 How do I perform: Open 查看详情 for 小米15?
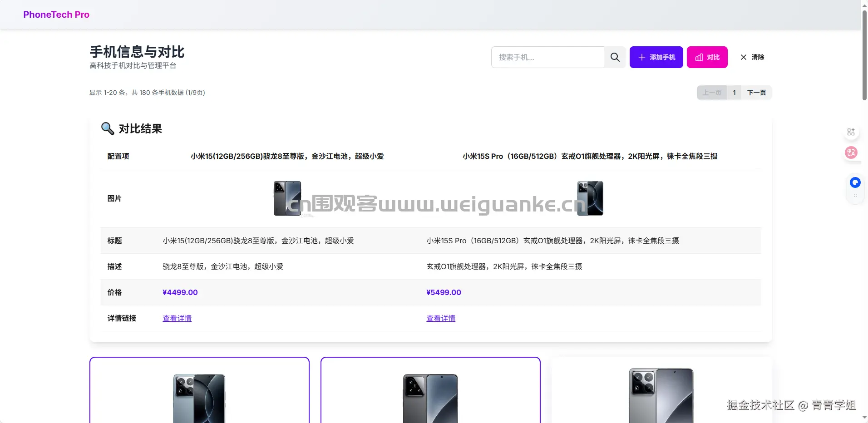click(x=177, y=318)
